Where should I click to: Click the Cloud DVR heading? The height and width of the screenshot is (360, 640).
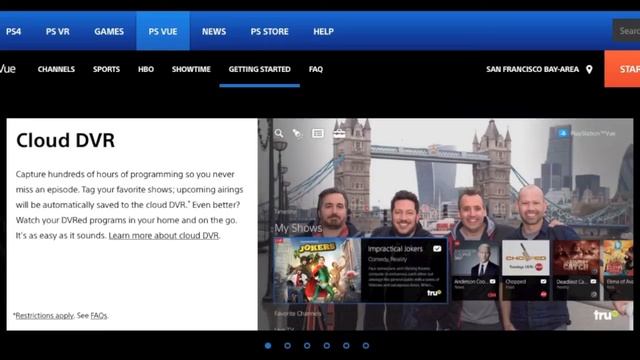65,140
